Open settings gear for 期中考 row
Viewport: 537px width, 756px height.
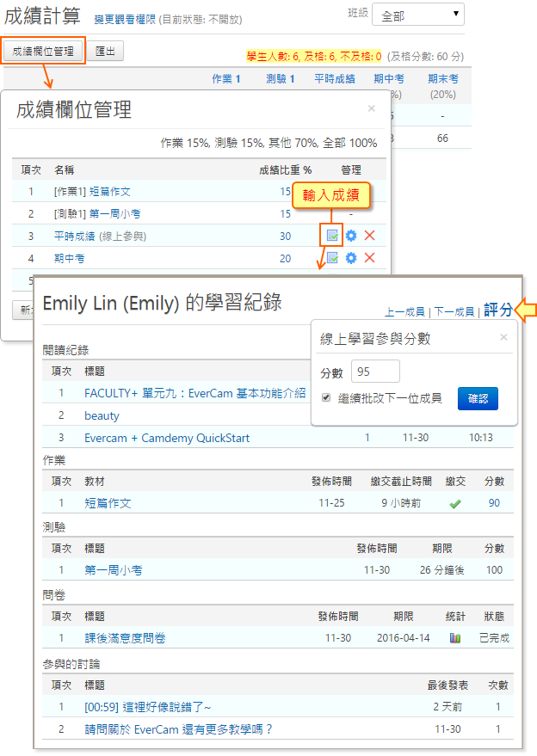coord(351,258)
